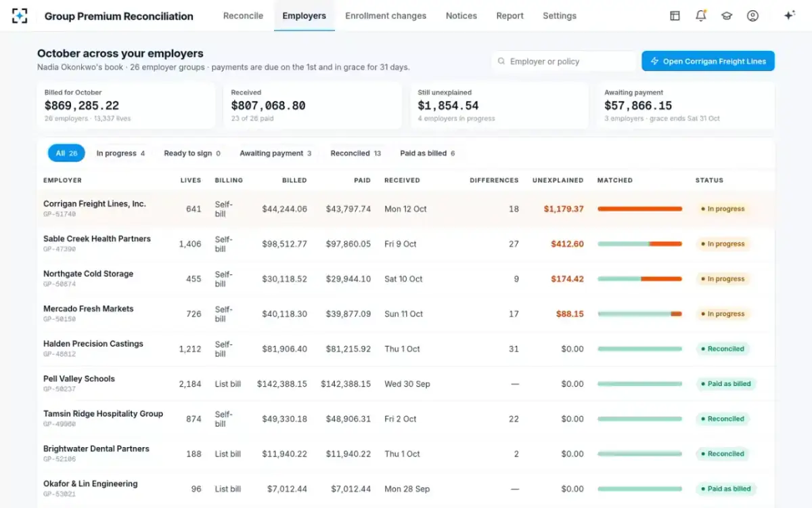812x508 pixels.
Task: Open Corrigan Freight Lines, Inc. row
Action: point(406,209)
